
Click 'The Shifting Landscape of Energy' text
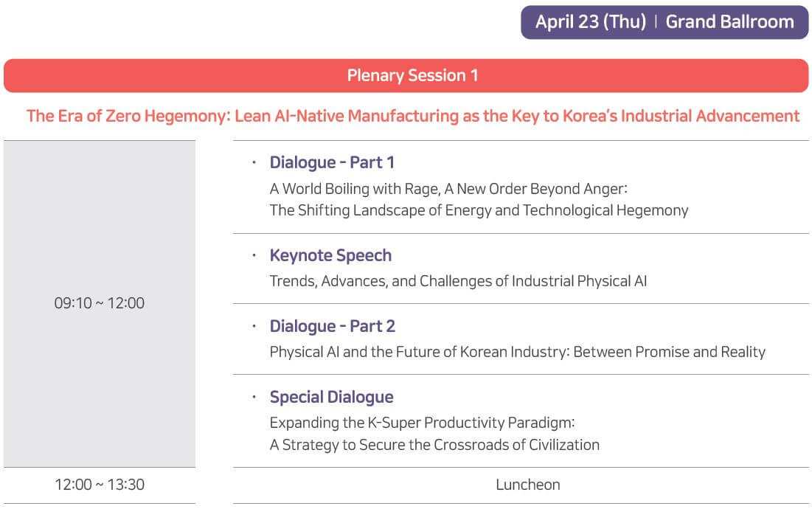[x=479, y=210]
